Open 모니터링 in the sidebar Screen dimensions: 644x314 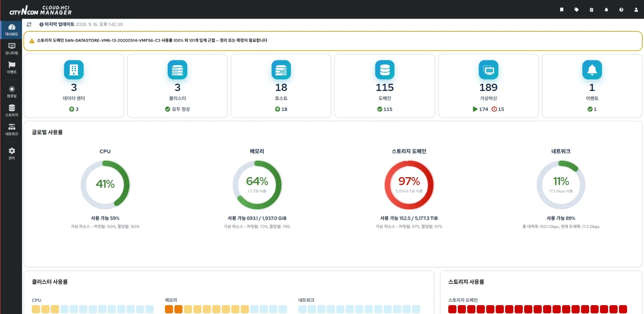(11, 49)
